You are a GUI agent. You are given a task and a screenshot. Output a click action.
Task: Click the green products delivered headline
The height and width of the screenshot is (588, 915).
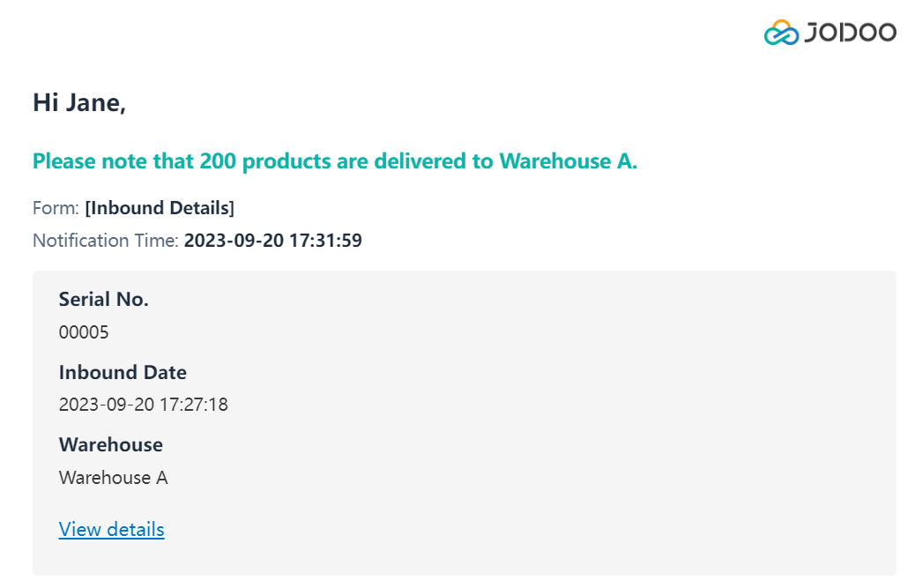(334, 161)
